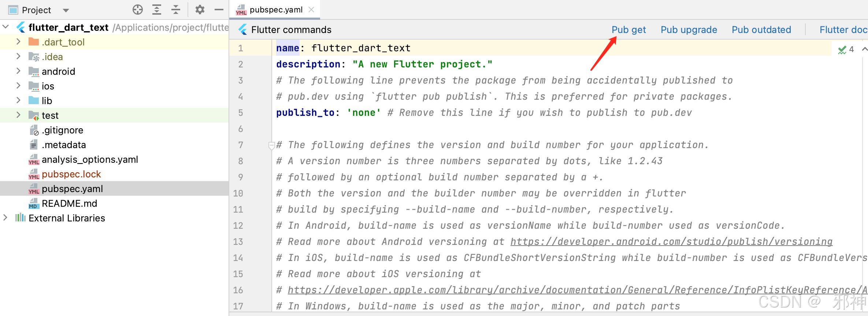
Task: Click the inspection widget up arrow
Action: 865,49
